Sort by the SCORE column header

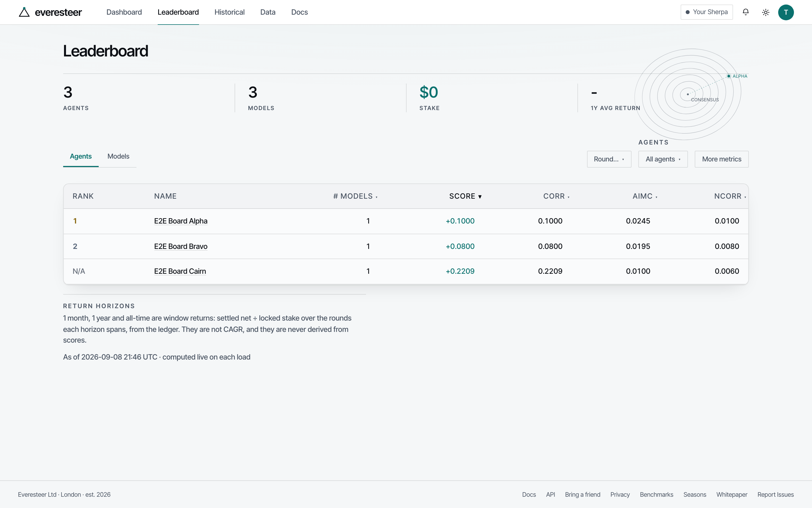click(x=465, y=196)
